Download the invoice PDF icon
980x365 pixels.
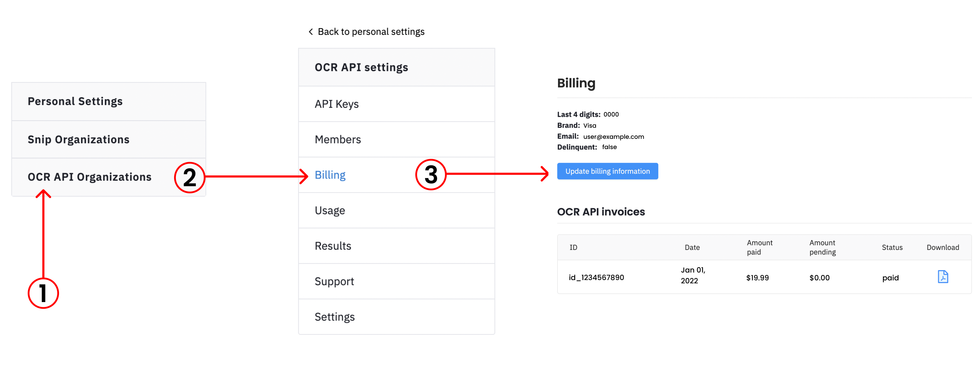pos(942,277)
